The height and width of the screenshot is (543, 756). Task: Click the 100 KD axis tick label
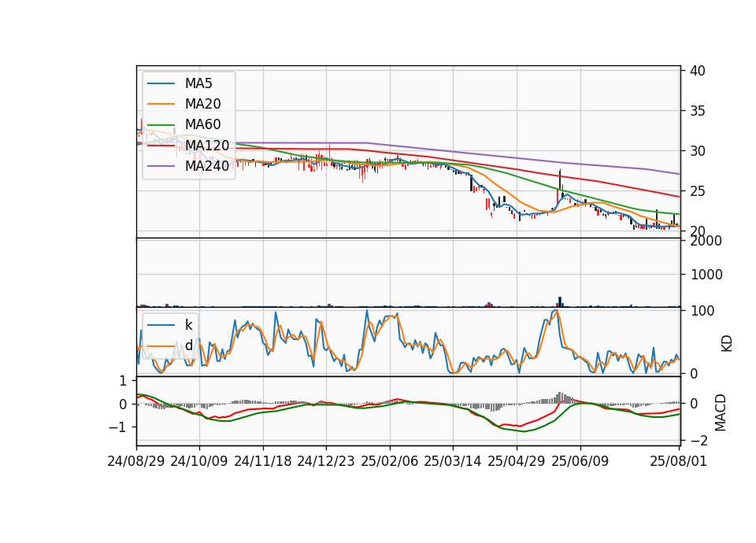[702, 311]
